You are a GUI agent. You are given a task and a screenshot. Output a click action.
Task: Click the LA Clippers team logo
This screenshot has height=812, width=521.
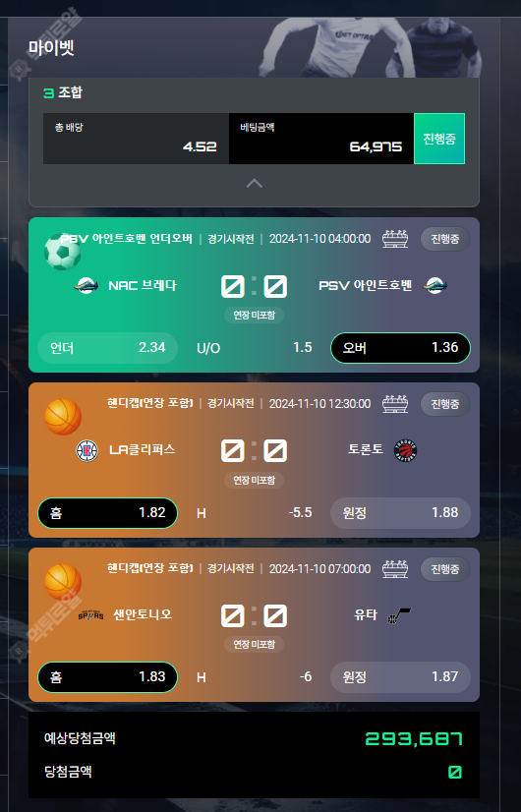[87, 450]
